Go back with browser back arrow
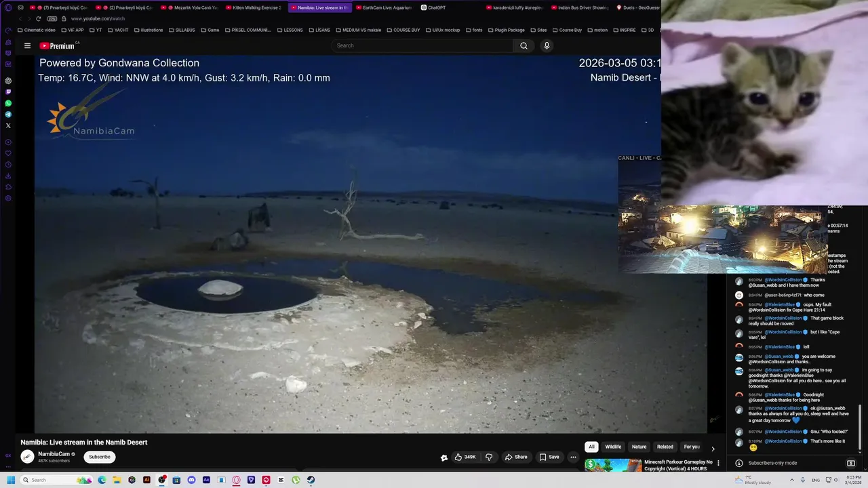 21,19
